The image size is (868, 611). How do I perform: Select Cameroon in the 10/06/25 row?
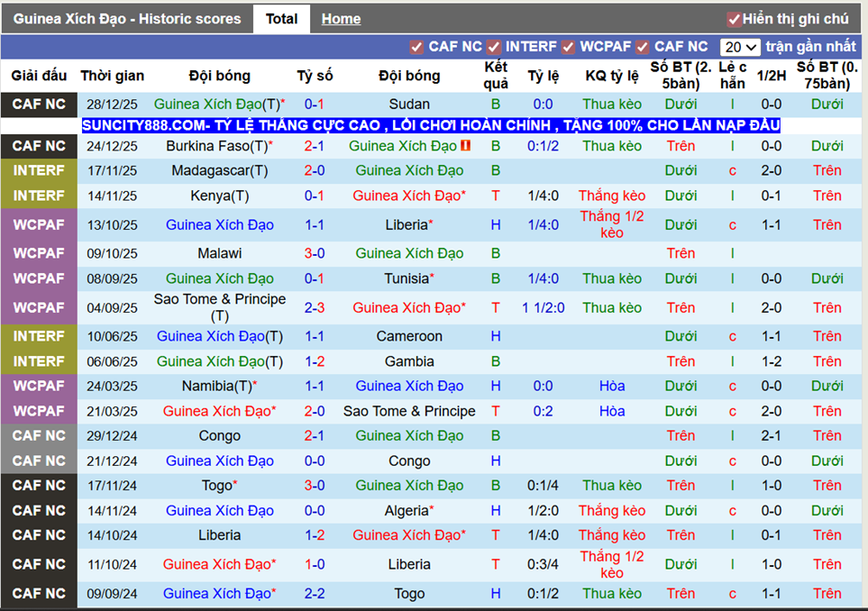click(409, 336)
